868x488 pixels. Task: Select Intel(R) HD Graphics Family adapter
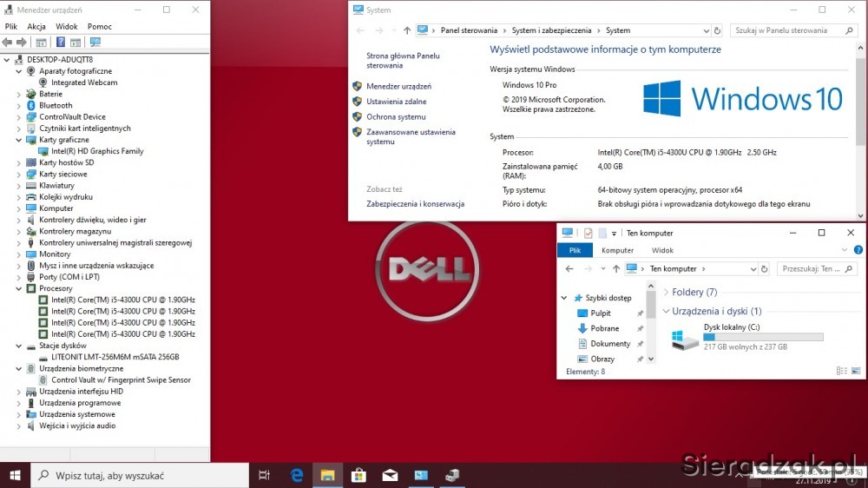click(97, 151)
